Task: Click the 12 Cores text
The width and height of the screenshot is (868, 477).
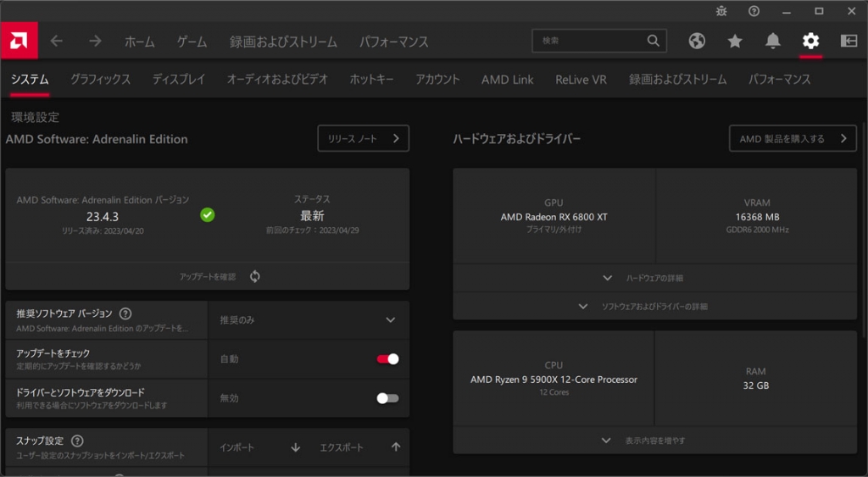Action: tap(554, 392)
